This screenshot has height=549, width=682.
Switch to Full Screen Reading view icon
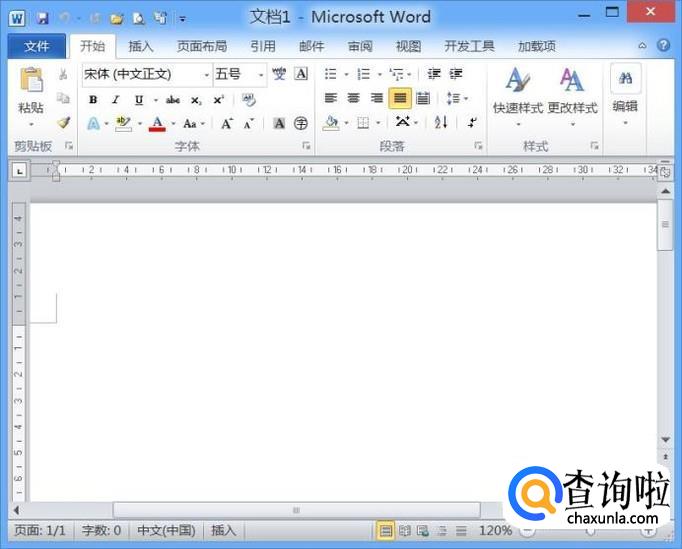[405, 531]
